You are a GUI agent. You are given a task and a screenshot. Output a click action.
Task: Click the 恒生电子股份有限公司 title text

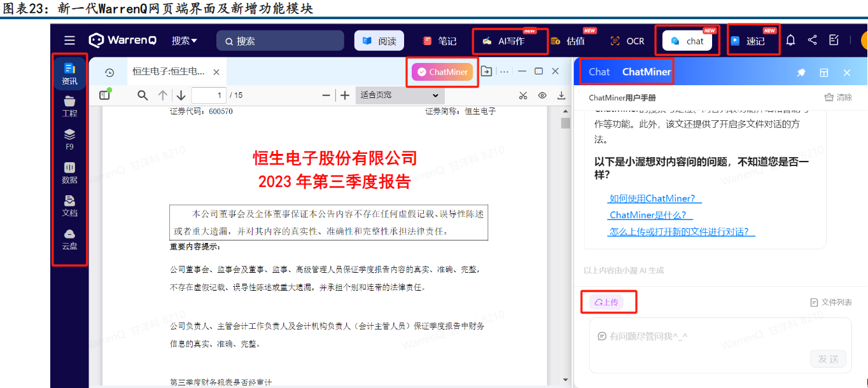point(335,157)
